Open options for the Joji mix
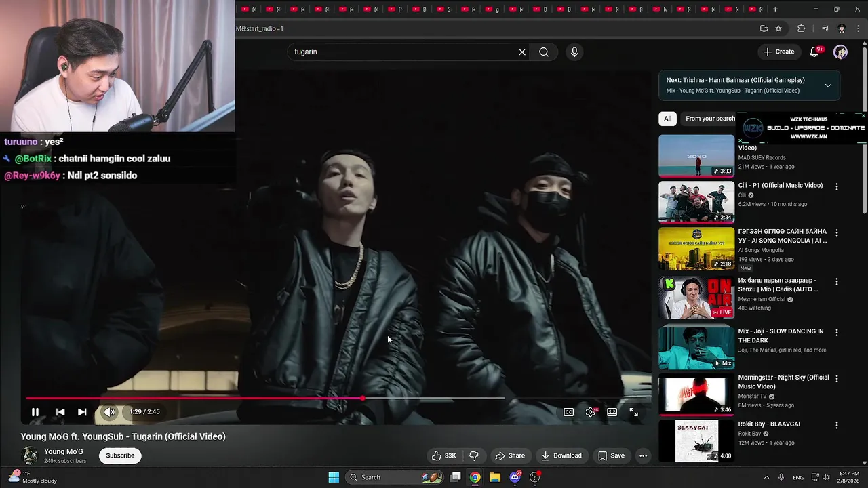 click(836, 333)
